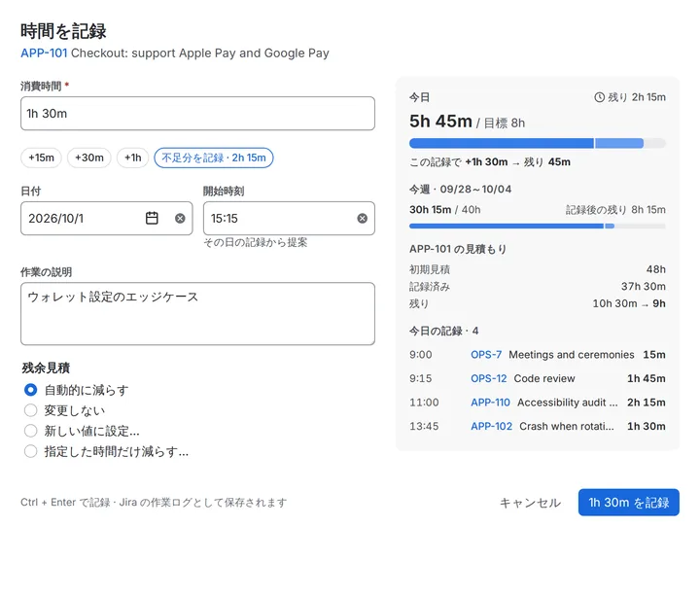Click the 時間を記録 dialog title
This screenshot has height=597, width=700.
(63, 31)
